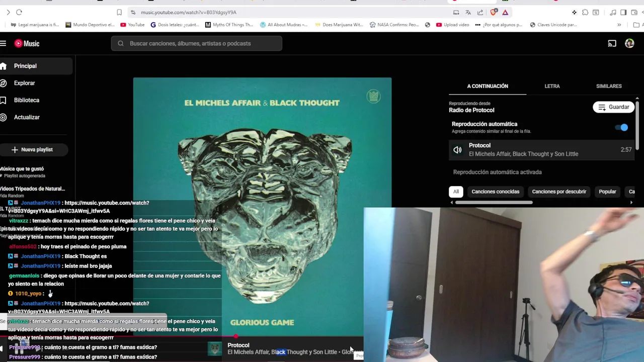Image resolution: width=644 pixels, height=362 pixels.
Task: Click the speaker icon beside Protocol in queue
Action: click(x=457, y=150)
